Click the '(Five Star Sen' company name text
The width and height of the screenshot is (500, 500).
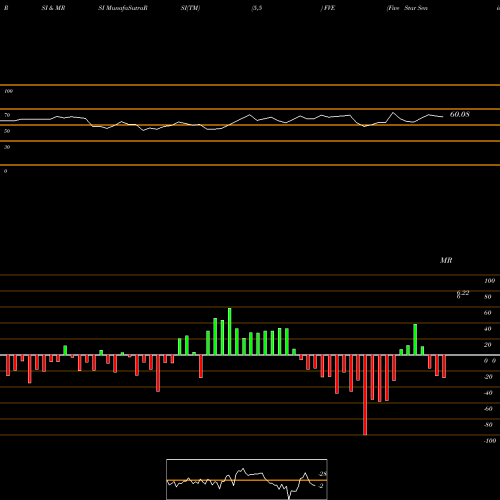(407, 8)
